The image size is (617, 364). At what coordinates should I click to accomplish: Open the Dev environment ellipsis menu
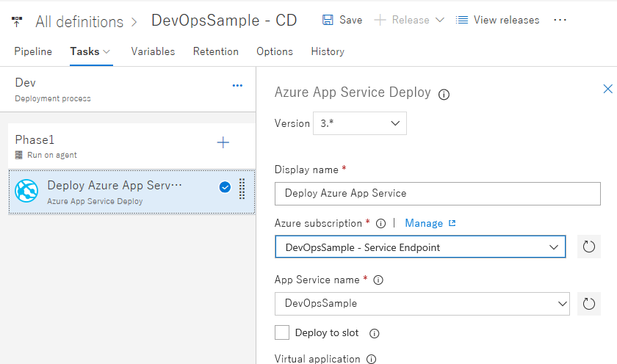tap(237, 85)
